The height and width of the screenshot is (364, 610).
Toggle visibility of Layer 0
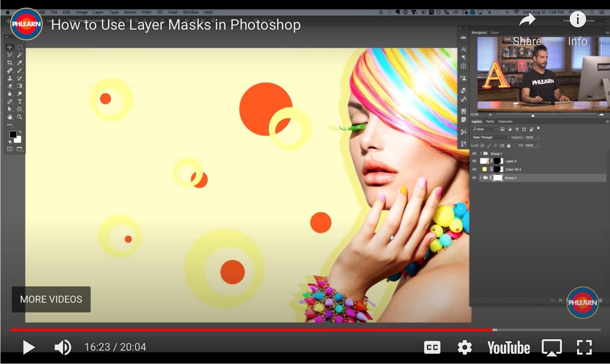click(x=474, y=161)
